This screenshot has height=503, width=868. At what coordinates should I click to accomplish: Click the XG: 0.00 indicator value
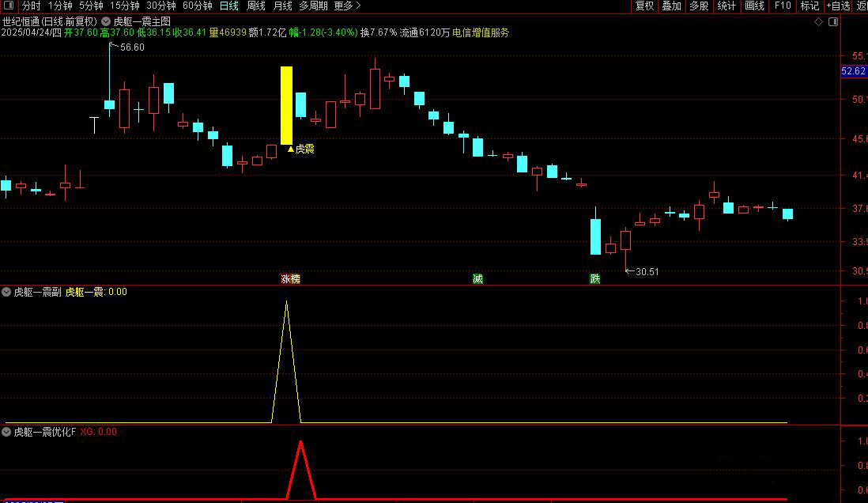[99, 432]
